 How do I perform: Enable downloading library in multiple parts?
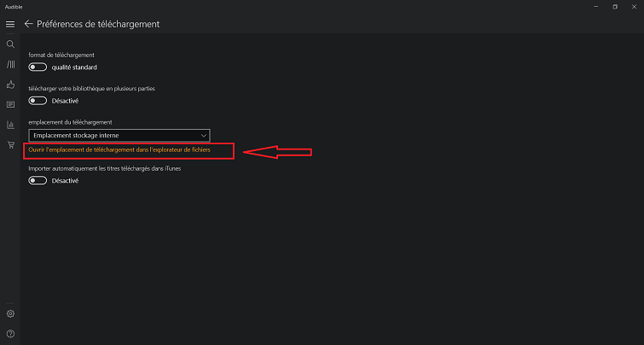click(x=38, y=101)
